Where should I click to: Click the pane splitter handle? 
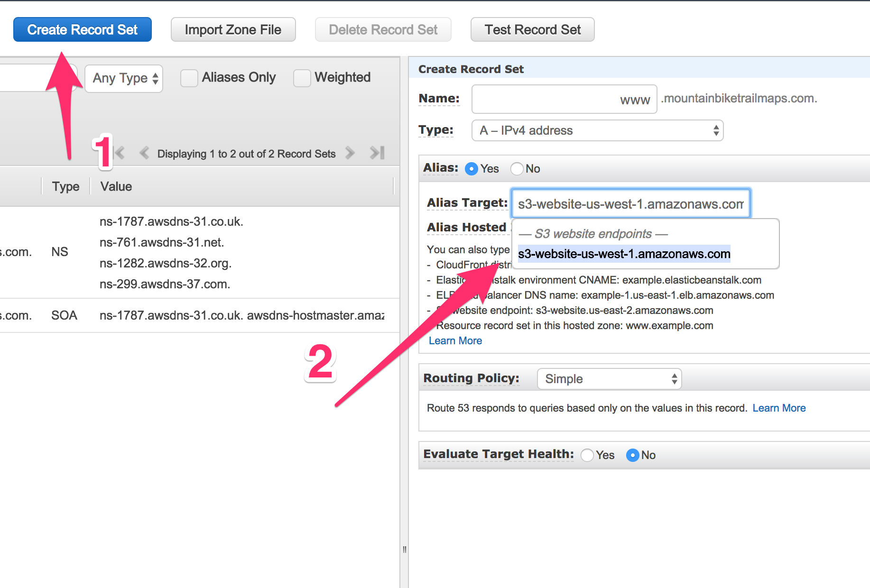click(404, 549)
